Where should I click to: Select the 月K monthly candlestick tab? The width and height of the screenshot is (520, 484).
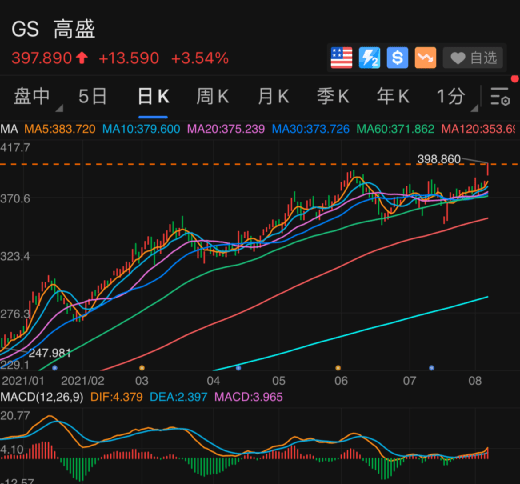[273, 97]
